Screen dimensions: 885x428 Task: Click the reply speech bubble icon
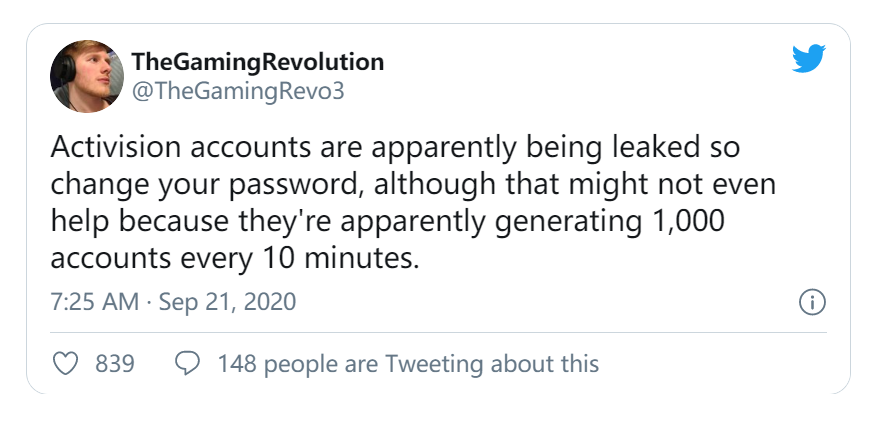pos(186,363)
